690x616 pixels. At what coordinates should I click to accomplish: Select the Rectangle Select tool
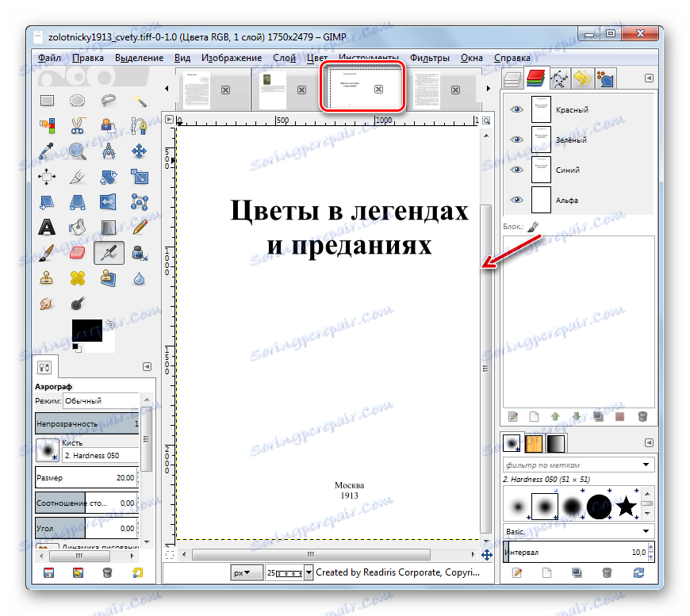click(47, 101)
